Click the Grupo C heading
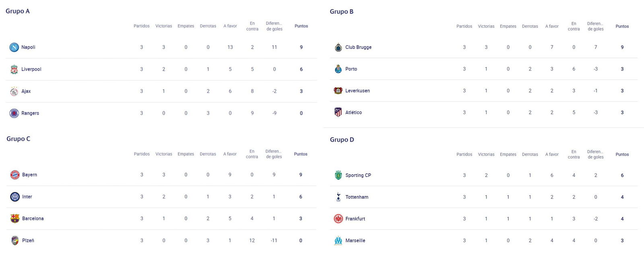The height and width of the screenshot is (255, 644). click(18, 139)
